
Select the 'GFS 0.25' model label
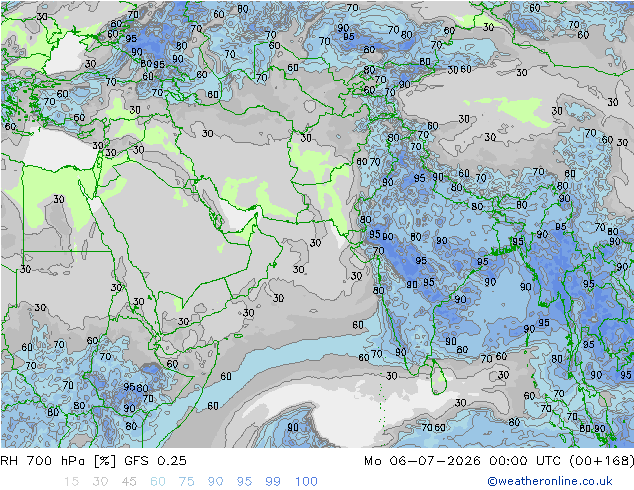[x=155, y=461]
